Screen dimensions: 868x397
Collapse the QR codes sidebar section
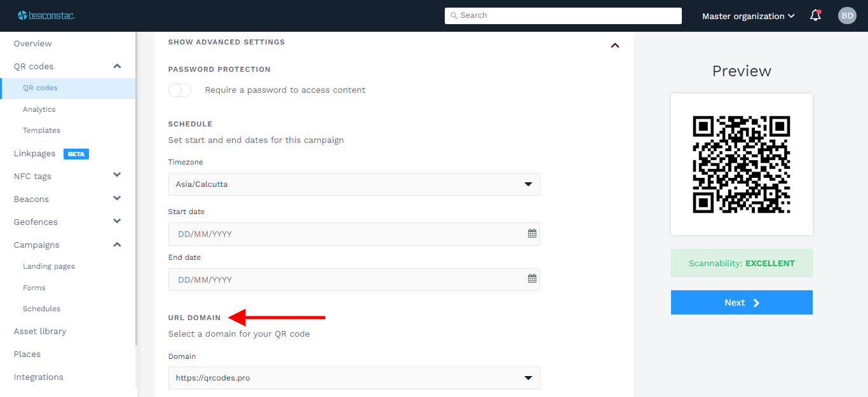click(117, 66)
